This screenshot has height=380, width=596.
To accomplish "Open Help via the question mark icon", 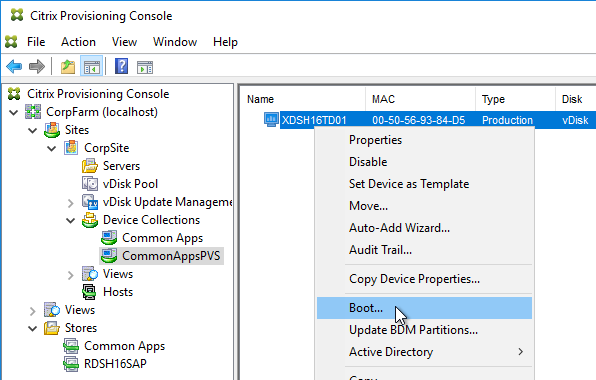I will click(121, 66).
